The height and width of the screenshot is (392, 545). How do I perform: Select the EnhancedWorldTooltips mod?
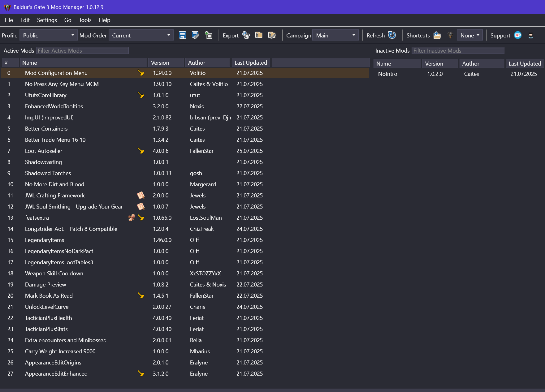(x=185, y=106)
